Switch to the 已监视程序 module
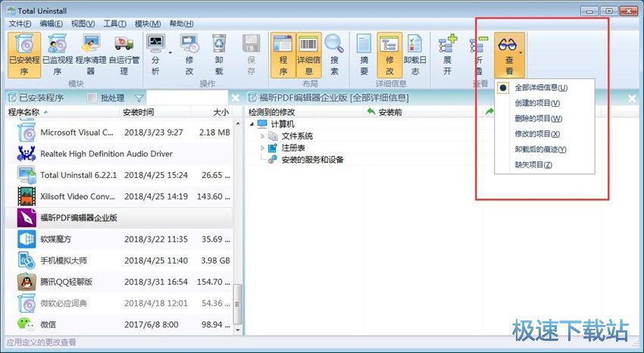 click(x=58, y=55)
